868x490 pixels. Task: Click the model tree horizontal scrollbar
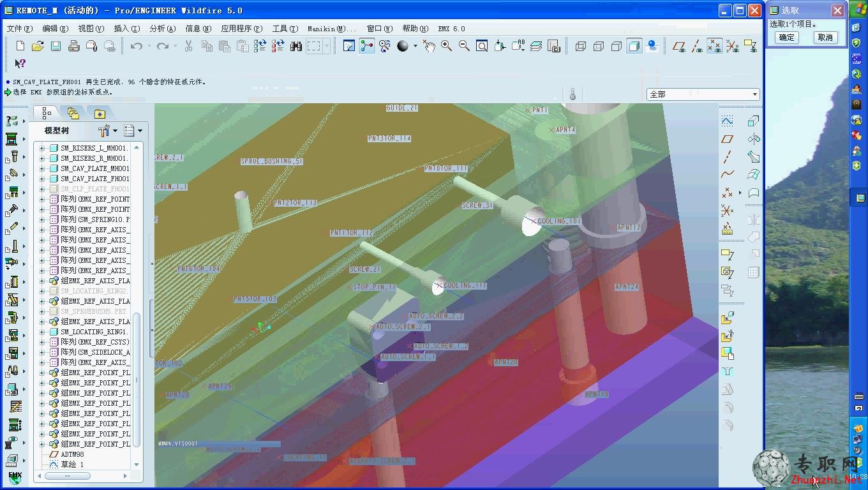click(x=67, y=476)
